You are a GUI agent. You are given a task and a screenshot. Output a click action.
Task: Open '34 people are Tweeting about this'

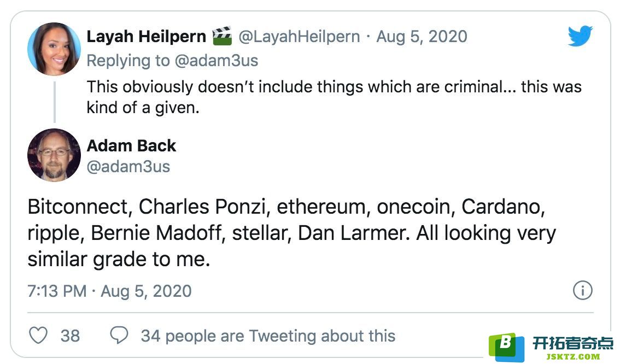pos(268,336)
